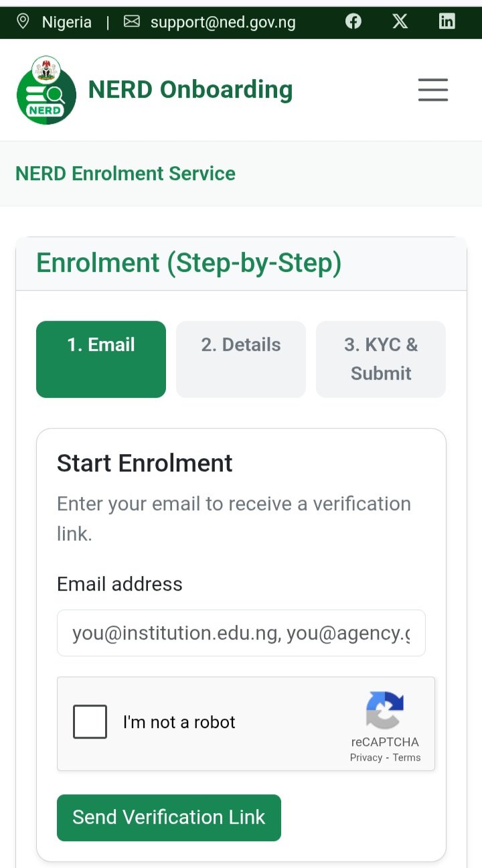Click the NERD Enrolment Service heading
Viewport: 482px width, 868px height.
(x=125, y=173)
